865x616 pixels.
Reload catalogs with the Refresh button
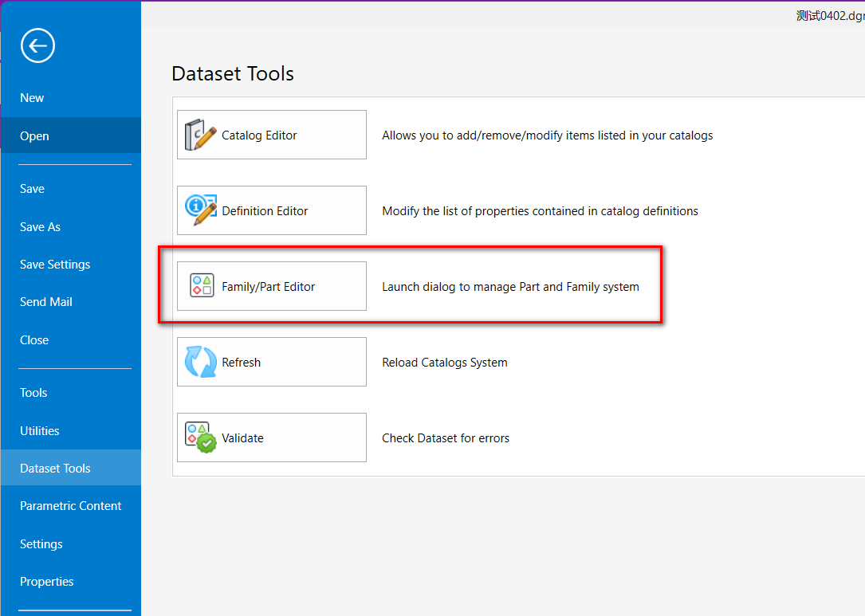pyautogui.click(x=271, y=362)
